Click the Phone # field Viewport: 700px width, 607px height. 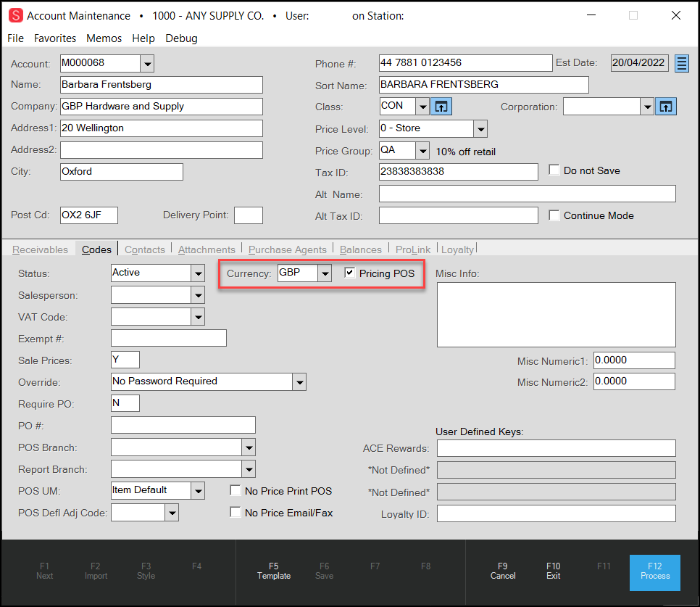(466, 63)
